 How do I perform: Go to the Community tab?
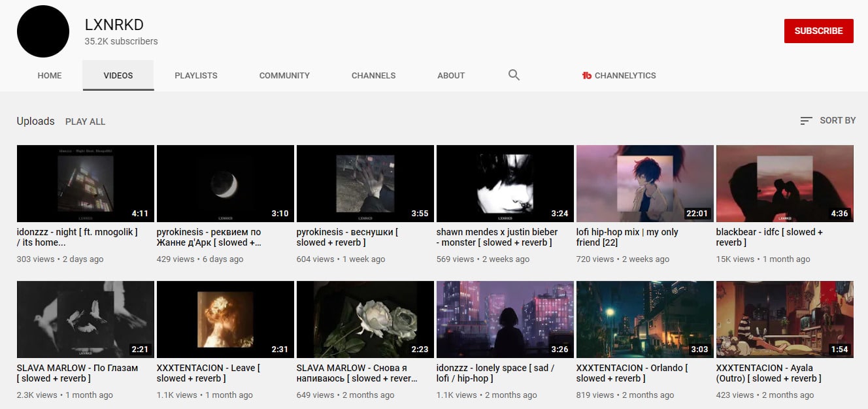284,75
